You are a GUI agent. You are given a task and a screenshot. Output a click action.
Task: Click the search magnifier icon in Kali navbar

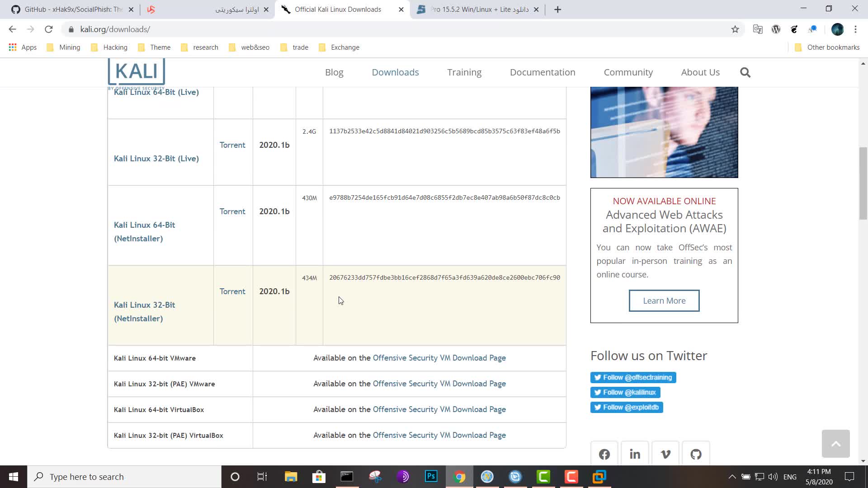(x=745, y=72)
